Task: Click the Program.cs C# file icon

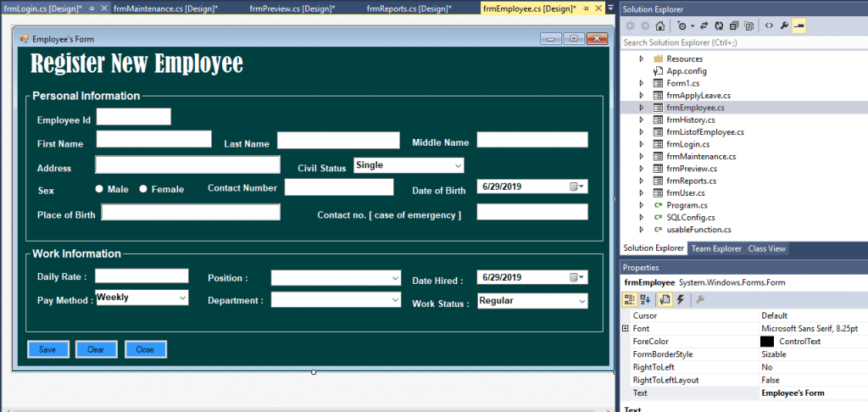Action: [658, 205]
